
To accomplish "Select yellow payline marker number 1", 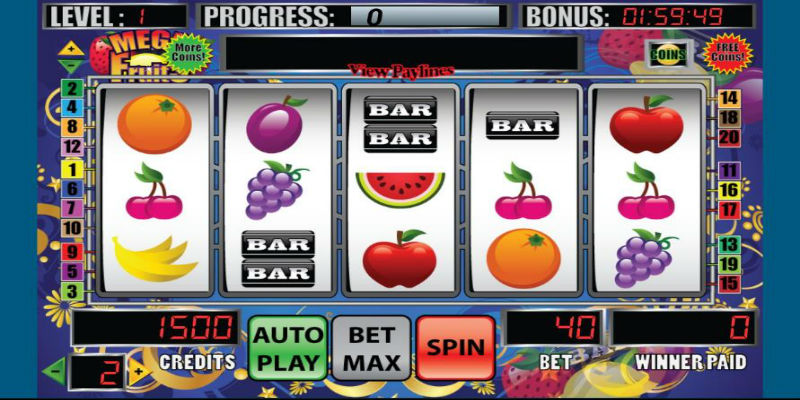I will point(72,169).
